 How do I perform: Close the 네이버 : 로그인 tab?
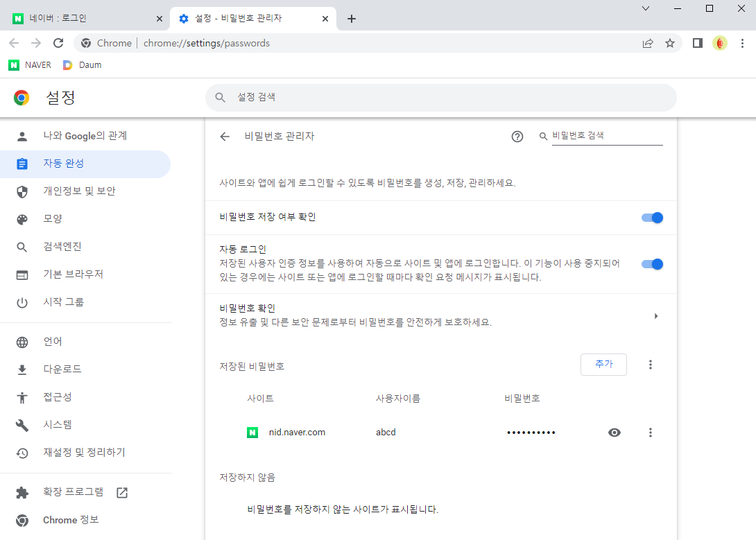[x=160, y=19]
